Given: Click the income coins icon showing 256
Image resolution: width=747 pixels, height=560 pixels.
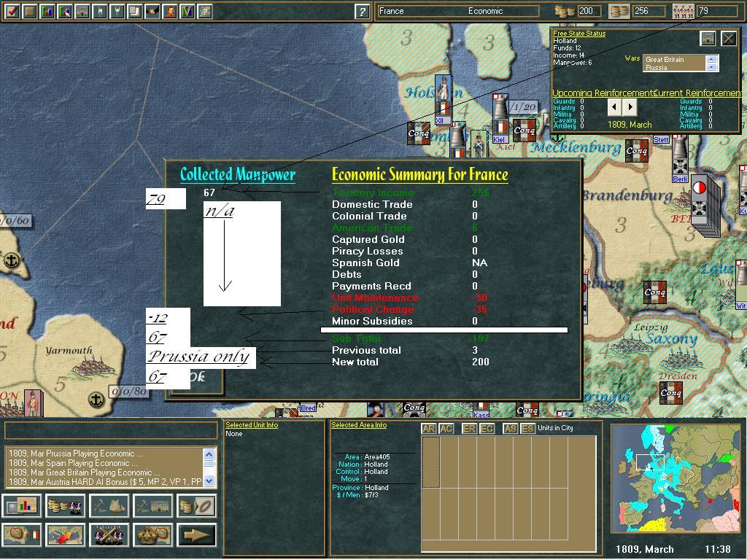Looking at the screenshot, I should [619, 11].
